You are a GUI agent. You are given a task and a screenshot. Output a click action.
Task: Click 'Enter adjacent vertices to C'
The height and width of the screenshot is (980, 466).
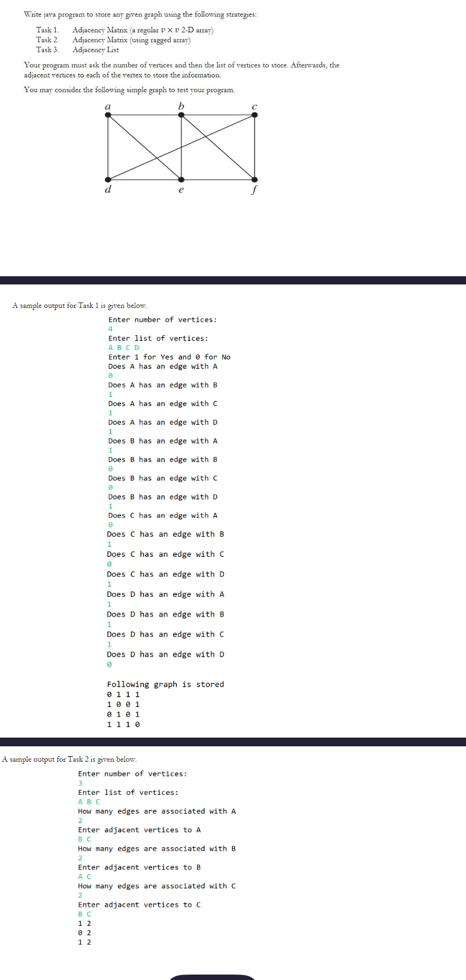pyautogui.click(x=139, y=905)
